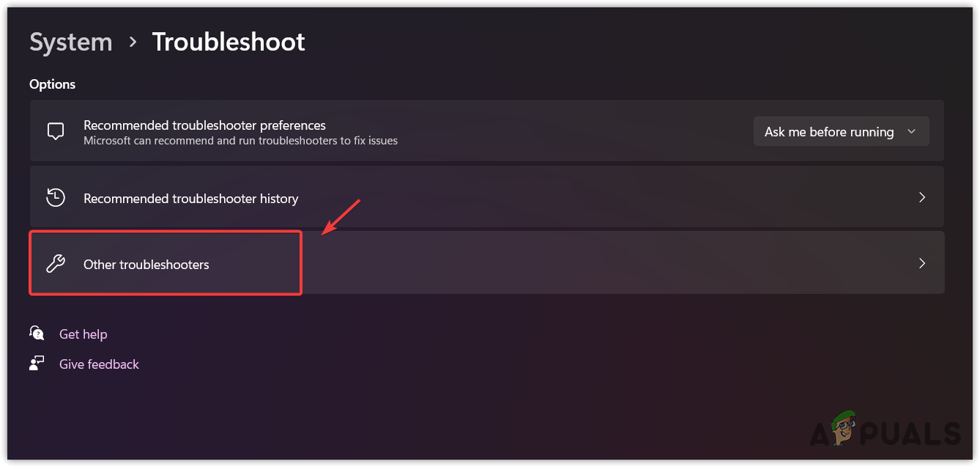Click the wrench icon beside Other troubleshooters

point(56,264)
